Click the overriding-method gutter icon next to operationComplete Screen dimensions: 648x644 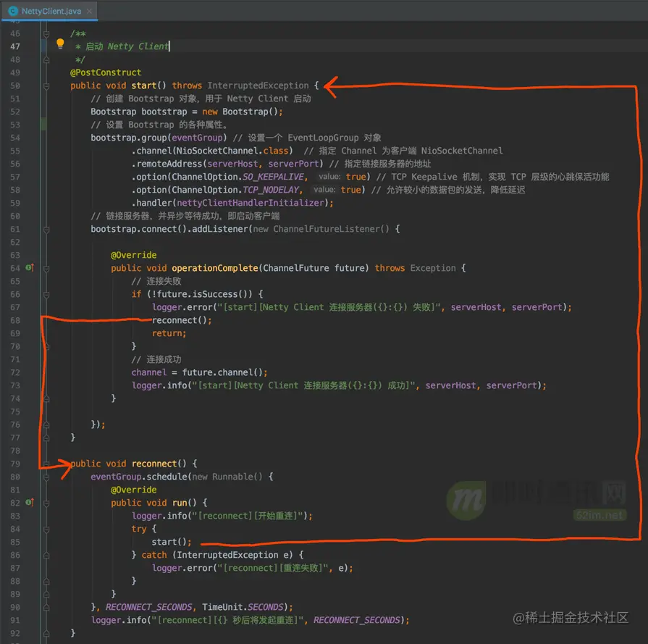pos(29,267)
